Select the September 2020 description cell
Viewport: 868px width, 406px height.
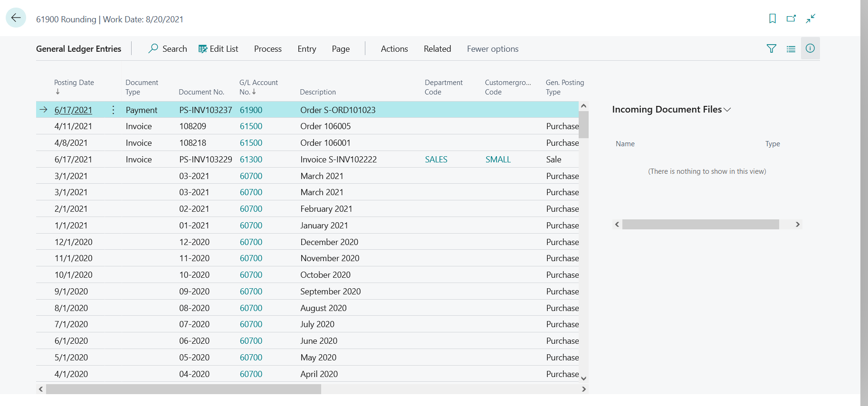[331, 292]
